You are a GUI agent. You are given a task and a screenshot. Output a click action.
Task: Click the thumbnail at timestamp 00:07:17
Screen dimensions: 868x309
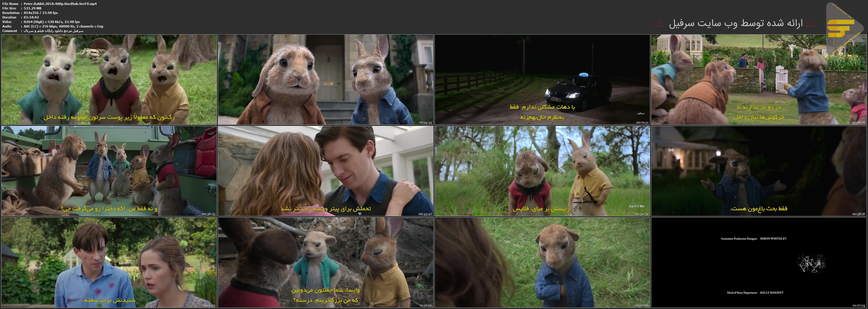click(109, 80)
